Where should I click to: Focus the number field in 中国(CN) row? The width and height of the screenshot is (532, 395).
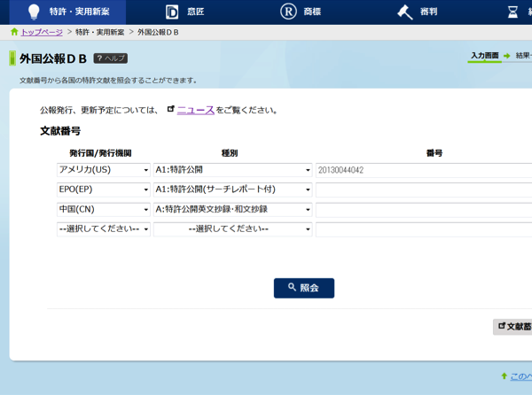(424, 210)
